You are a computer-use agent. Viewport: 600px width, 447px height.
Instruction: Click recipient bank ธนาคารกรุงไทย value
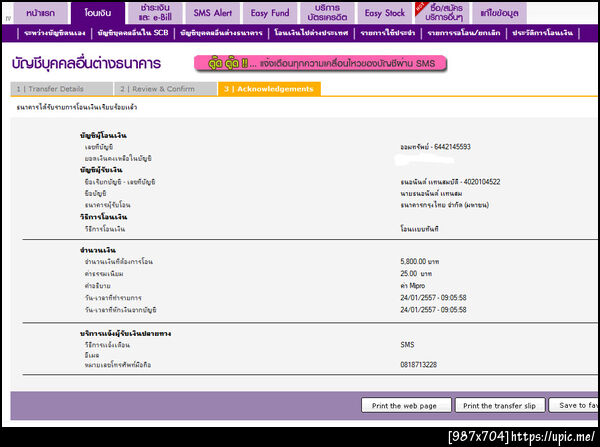pyautogui.click(x=445, y=205)
